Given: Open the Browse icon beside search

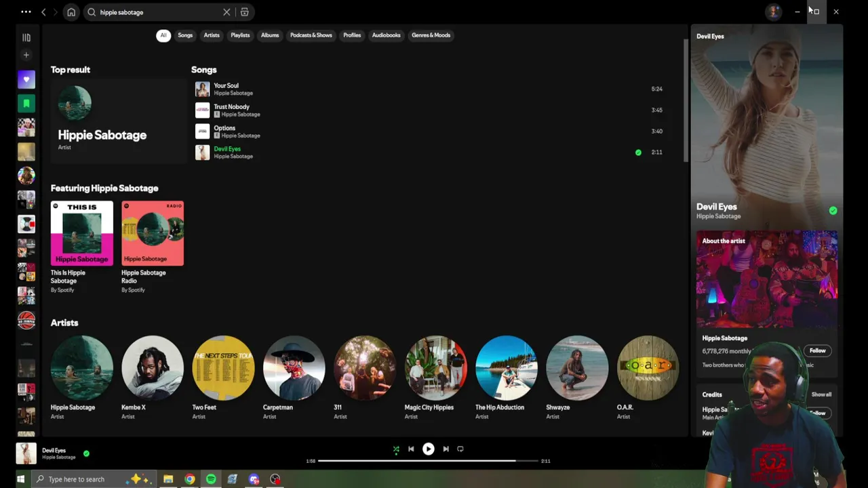Looking at the screenshot, I should (x=244, y=12).
